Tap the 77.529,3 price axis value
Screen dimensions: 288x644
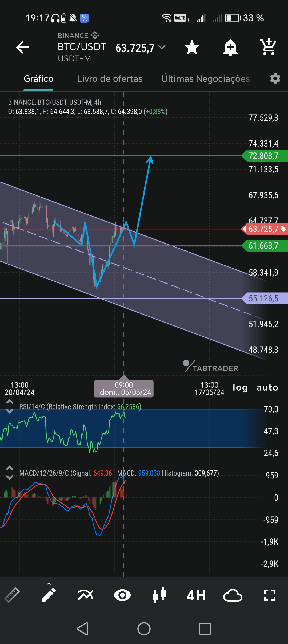point(263,118)
